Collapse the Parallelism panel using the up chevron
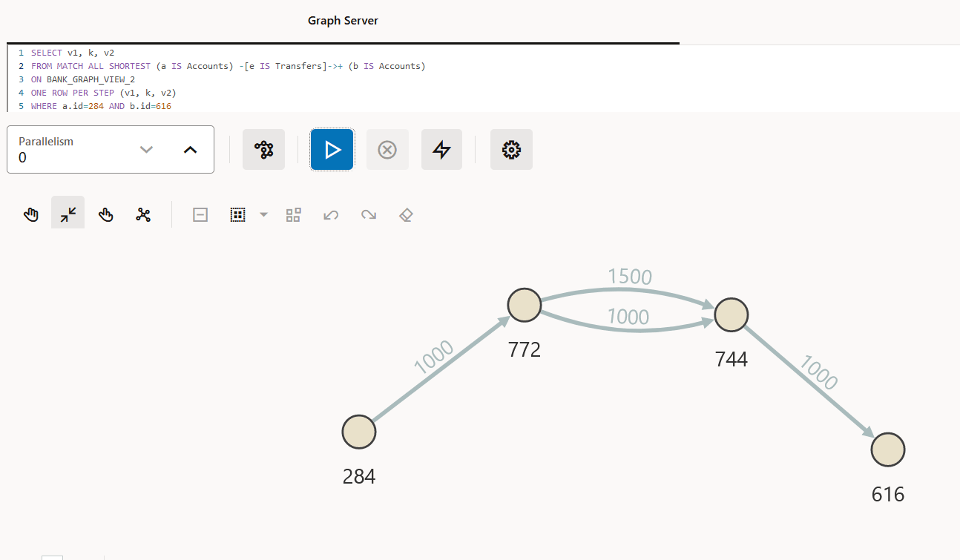The width and height of the screenshot is (960, 560). [x=190, y=149]
